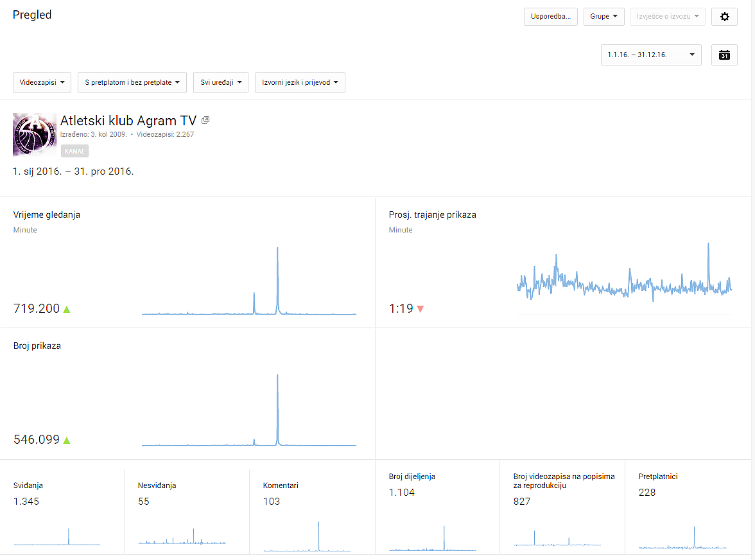
Task: Open the Svi uređaji devices dropdown
Action: [x=220, y=83]
